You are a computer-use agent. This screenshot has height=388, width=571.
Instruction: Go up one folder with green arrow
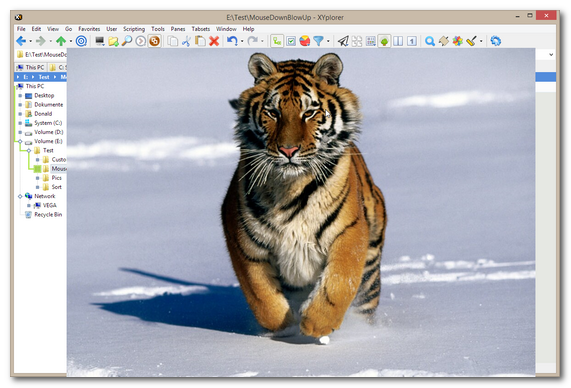(61, 41)
